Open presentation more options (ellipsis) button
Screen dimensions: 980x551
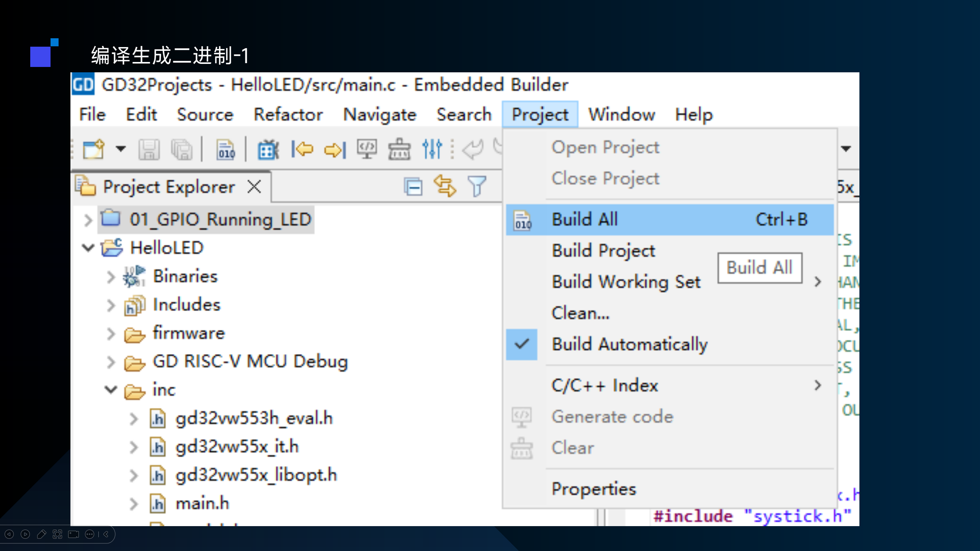click(x=90, y=534)
